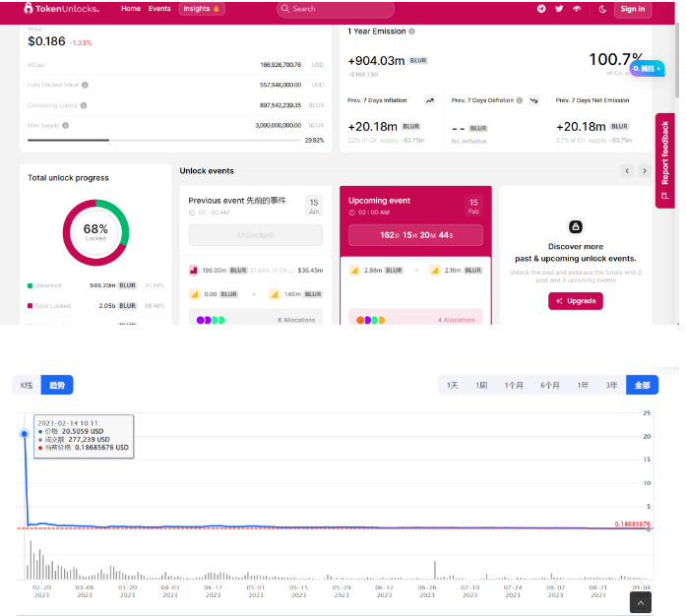Select the 3年 time range

point(611,385)
